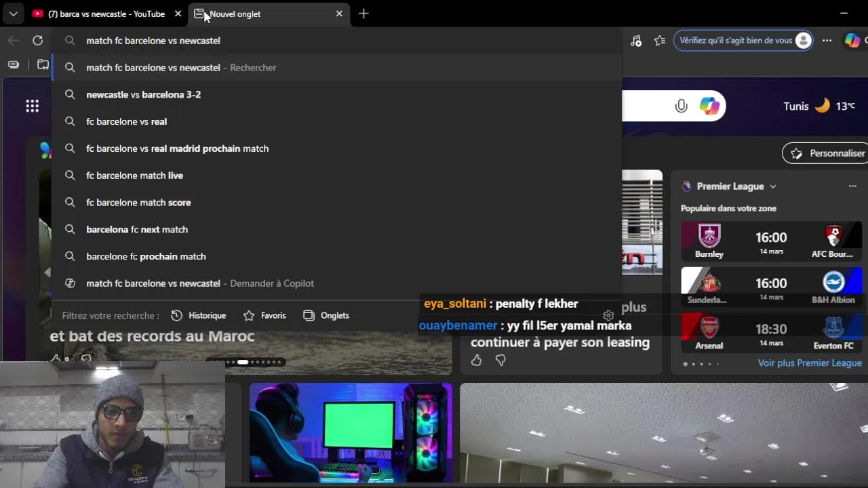
Task: Open the apps grid launcher icon
Action: click(32, 106)
